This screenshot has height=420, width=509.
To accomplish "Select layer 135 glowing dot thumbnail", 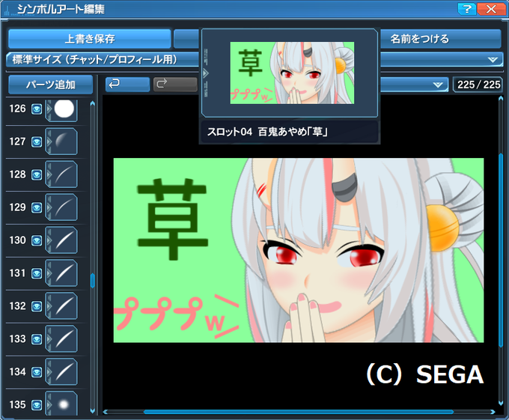I will point(61,404).
